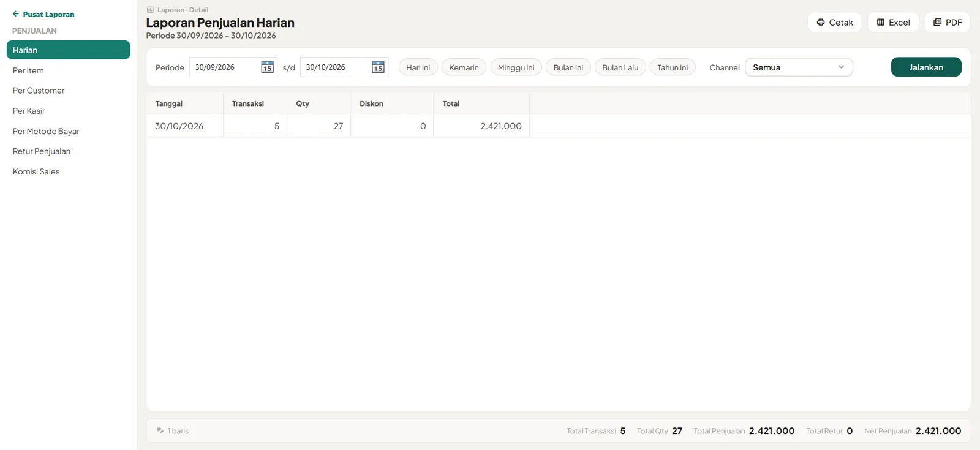Open end date calendar picker icon
The image size is (980, 450).
pos(378,67)
